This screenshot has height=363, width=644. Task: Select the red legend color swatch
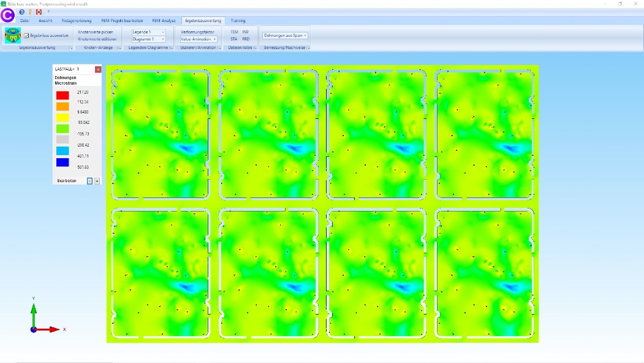(x=63, y=96)
